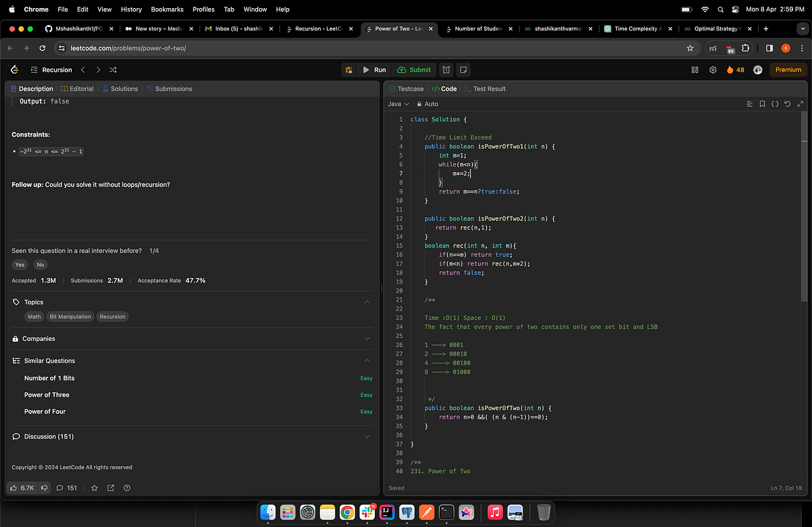Open the Power of Three similar question
Screen dimensions: 812x527
pos(47,395)
